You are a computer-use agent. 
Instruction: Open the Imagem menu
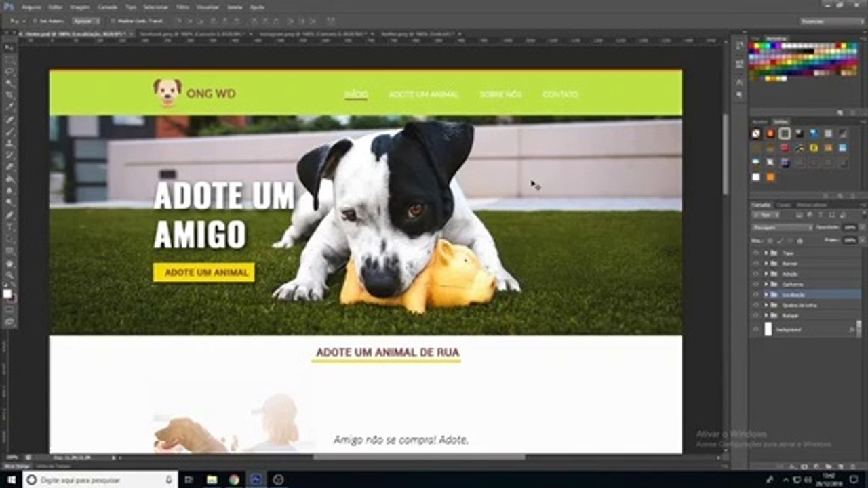point(80,7)
